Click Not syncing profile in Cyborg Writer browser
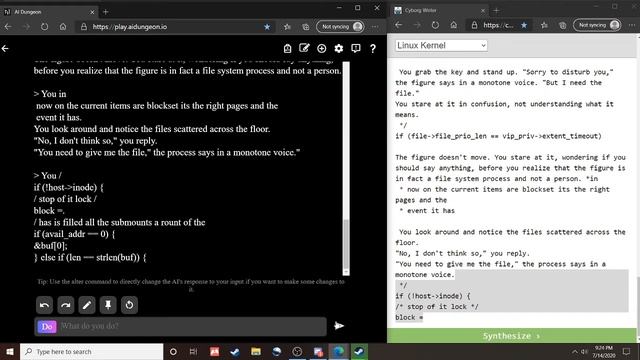The height and width of the screenshot is (360, 640). [x=597, y=25]
